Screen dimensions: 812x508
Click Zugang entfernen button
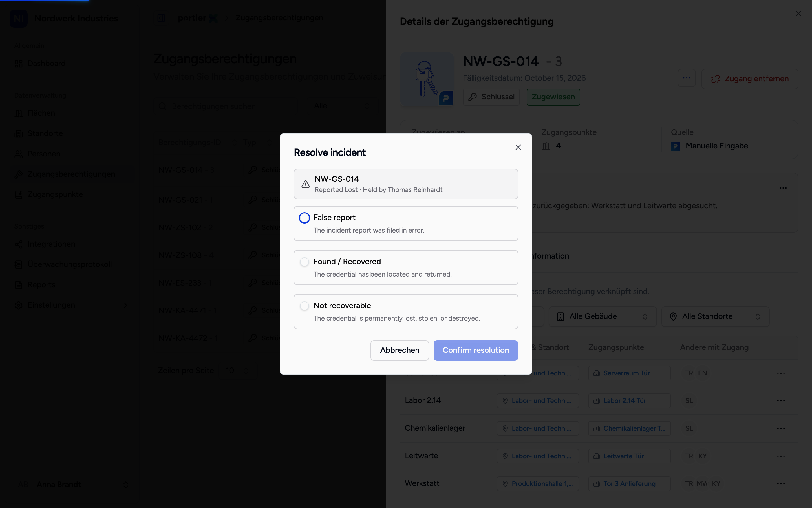coord(750,79)
